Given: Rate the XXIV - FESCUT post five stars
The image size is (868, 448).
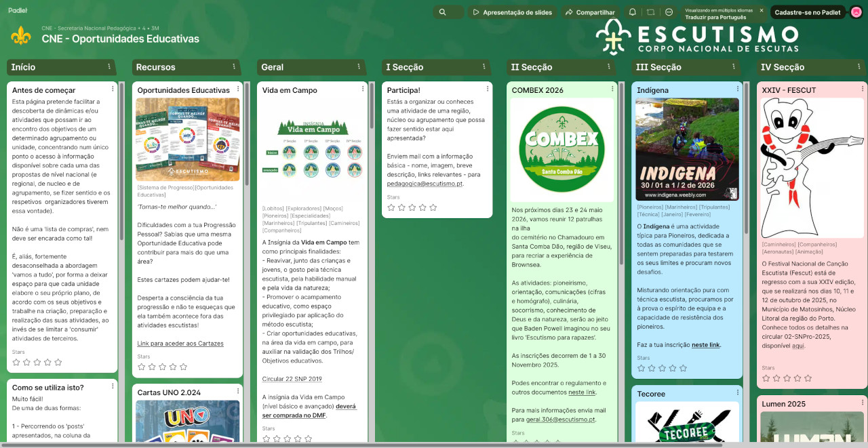Looking at the screenshot, I should point(808,378).
